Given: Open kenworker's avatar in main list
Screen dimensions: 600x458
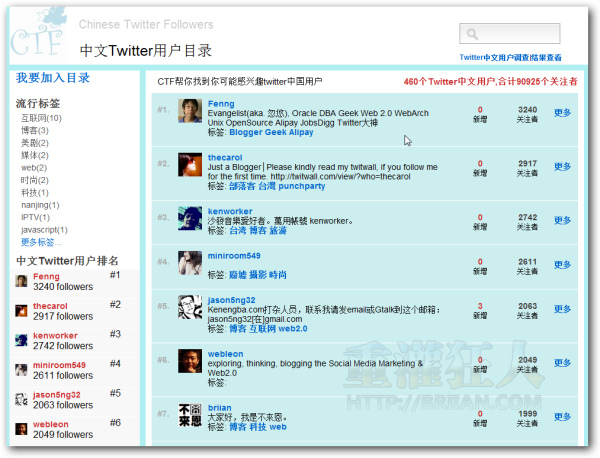Looking at the screenshot, I should tap(190, 218).
